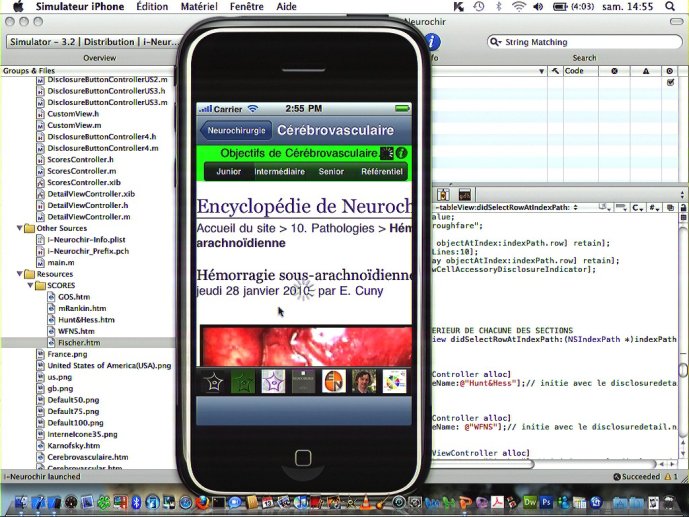Screen dimensions: 689x517
Task: Select the Senior segment
Action: [331, 171]
